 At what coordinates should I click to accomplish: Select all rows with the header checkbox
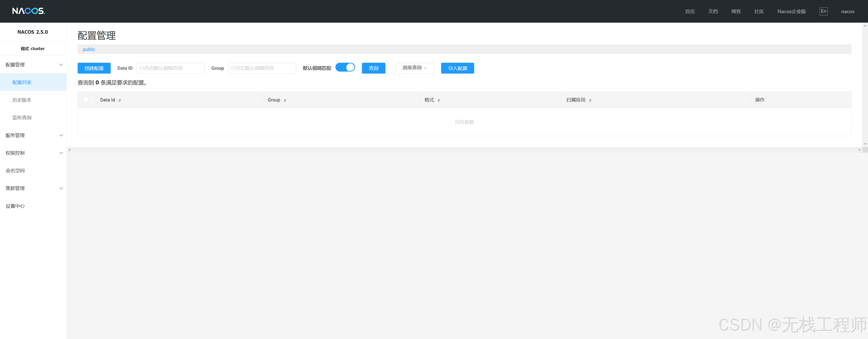(86, 99)
